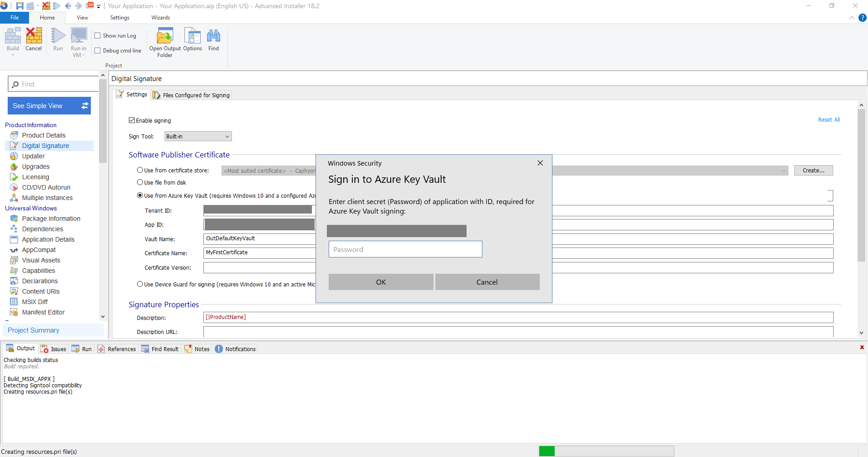
Task: Click the Save icon in title bar
Action: pos(19,6)
